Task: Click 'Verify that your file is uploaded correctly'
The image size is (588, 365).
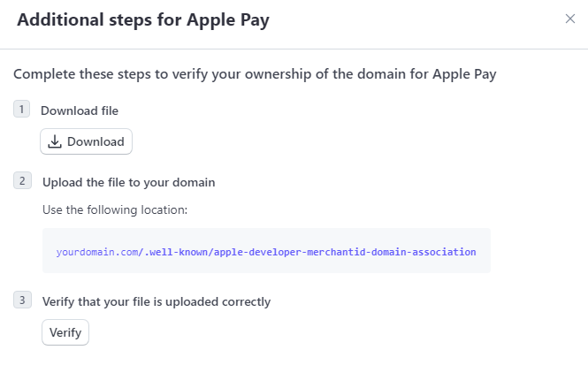Action: 157,301
